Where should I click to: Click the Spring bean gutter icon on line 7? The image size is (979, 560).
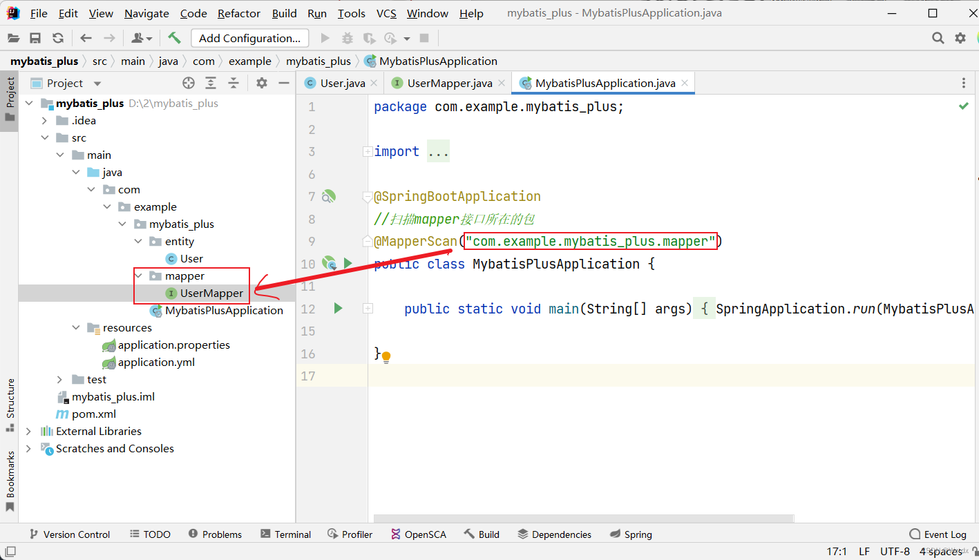[329, 196]
